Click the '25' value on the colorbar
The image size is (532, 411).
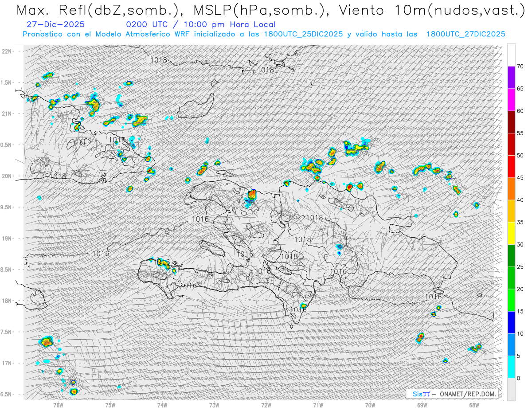[x=520, y=267]
